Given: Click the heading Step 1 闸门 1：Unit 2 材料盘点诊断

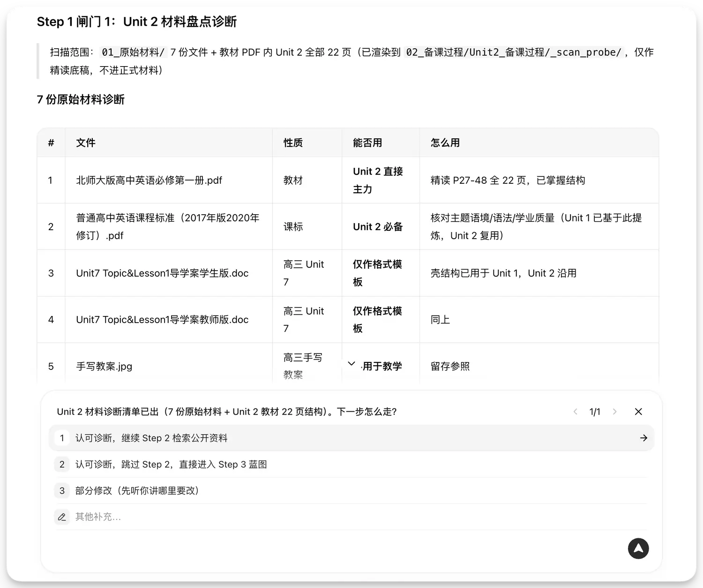Looking at the screenshot, I should click(x=137, y=22).
